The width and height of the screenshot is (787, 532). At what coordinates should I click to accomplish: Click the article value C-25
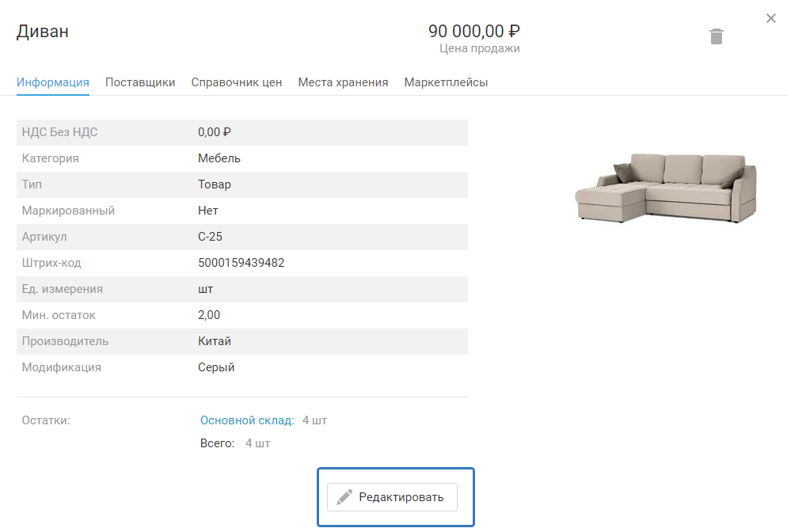210,237
